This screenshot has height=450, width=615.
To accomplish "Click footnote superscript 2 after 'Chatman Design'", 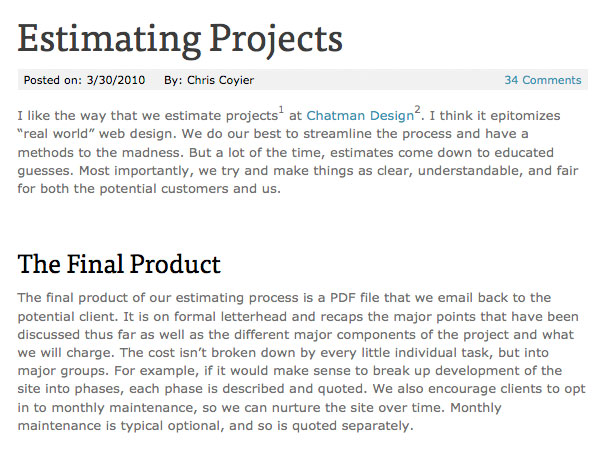I will 418,109.
